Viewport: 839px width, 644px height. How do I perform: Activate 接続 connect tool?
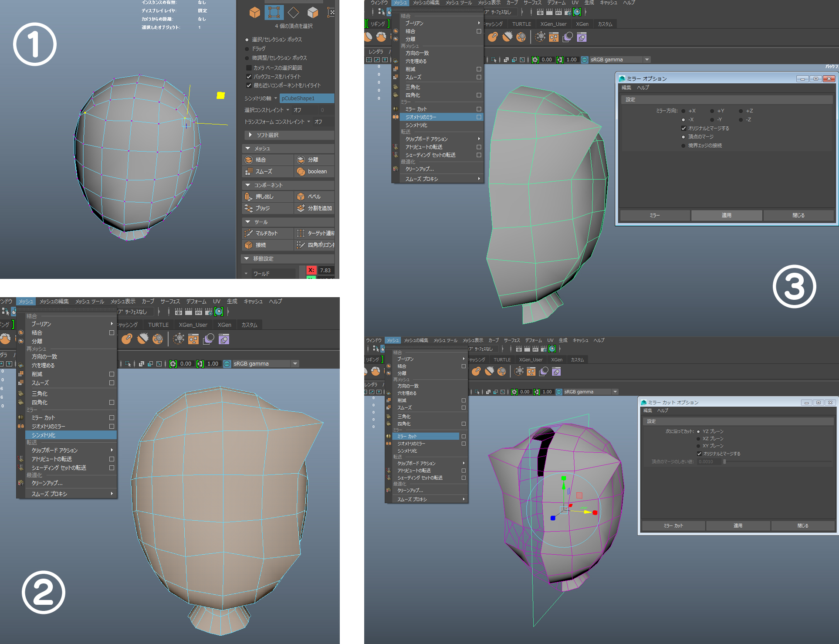pyautogui.click(x=267, y=245)
